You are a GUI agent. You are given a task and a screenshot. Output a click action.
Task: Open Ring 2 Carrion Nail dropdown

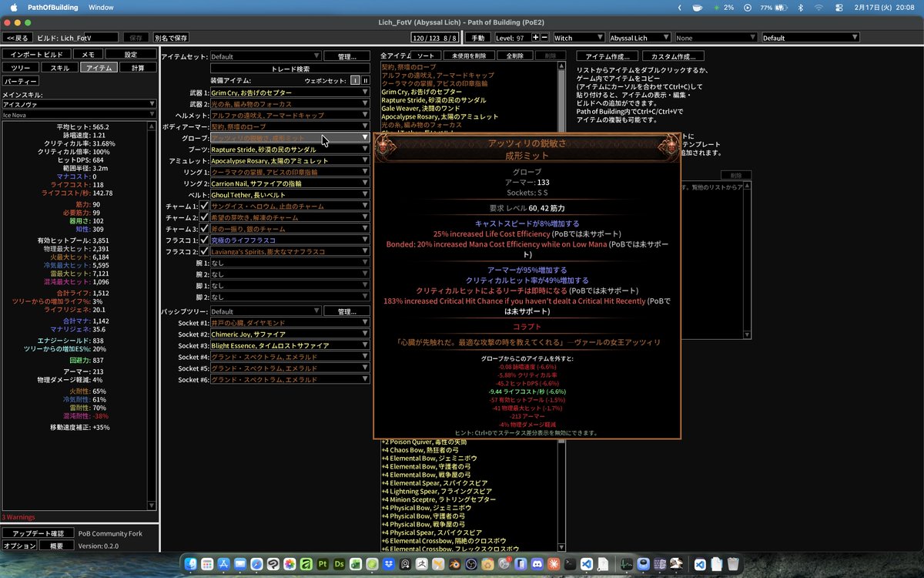(290, 183)
